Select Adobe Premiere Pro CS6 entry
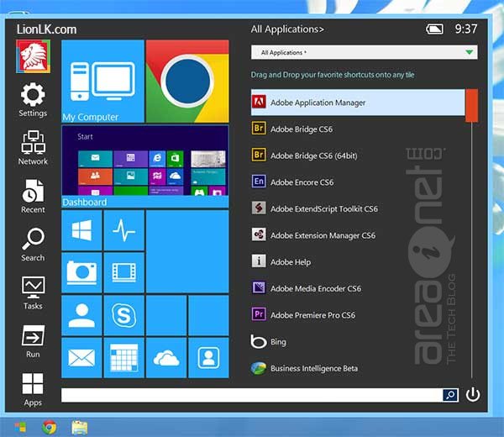Image resolution: width=504 pixels, height=437 pixels. click(x=358, y=315)
